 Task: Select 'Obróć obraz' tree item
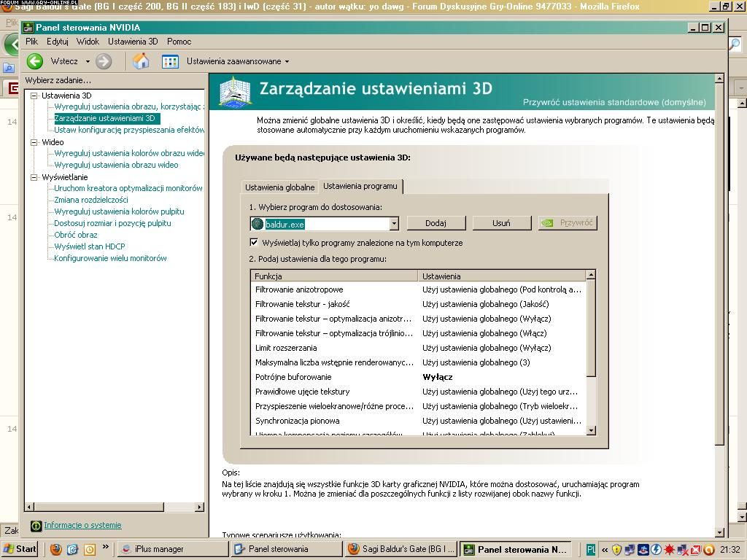(76, 235)
